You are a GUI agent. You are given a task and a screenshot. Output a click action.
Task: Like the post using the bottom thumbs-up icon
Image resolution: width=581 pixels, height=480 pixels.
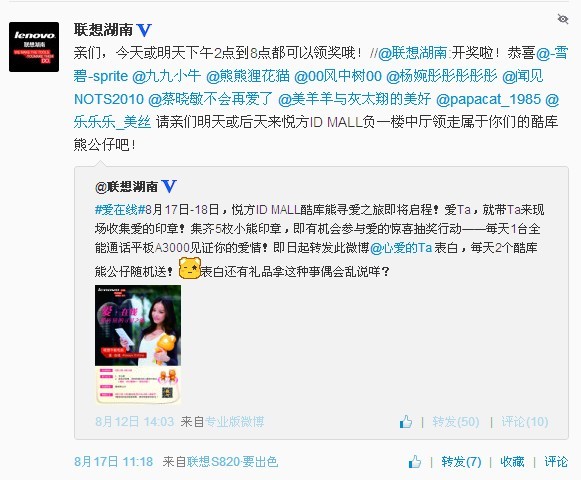click(x=415, y=461)
